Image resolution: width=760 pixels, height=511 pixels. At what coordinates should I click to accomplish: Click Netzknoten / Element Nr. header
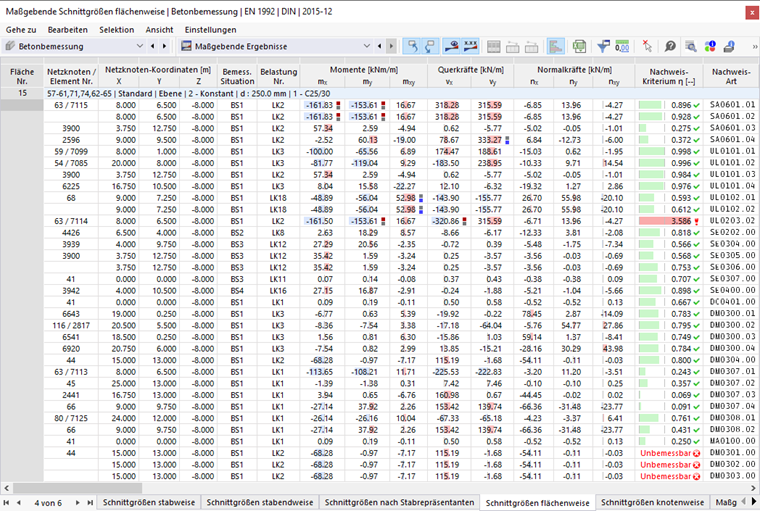(71, 76)
